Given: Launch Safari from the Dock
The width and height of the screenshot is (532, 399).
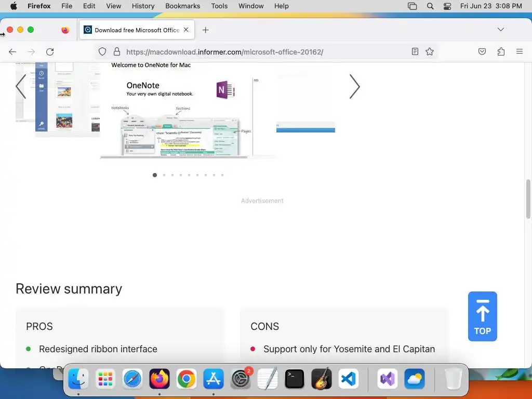Looking at the screenshot, I should (132, 379).
